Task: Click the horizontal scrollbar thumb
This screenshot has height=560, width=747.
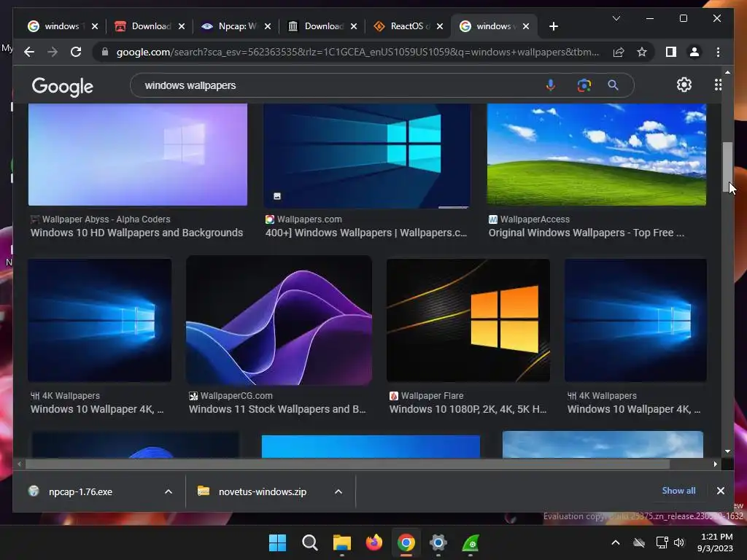Action: pos(348,464)
